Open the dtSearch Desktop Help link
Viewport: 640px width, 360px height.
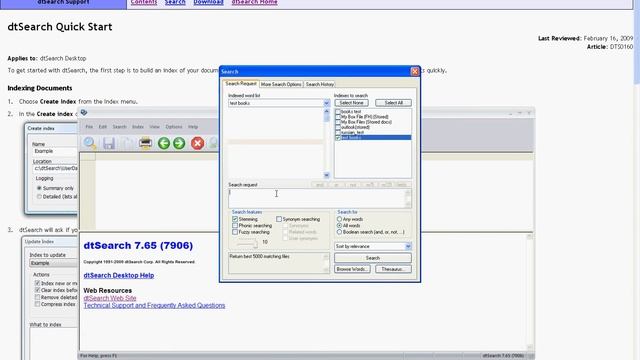point(119,276)
